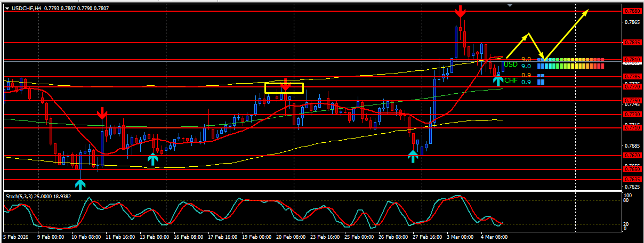
Task: Click the 0.7865 price axis value
Action: point(633,22)
